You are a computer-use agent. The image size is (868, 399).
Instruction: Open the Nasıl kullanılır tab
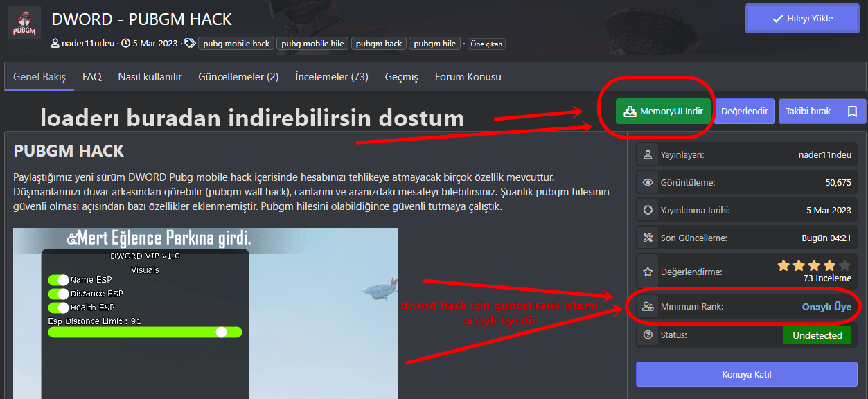click(x=150, y=77)
